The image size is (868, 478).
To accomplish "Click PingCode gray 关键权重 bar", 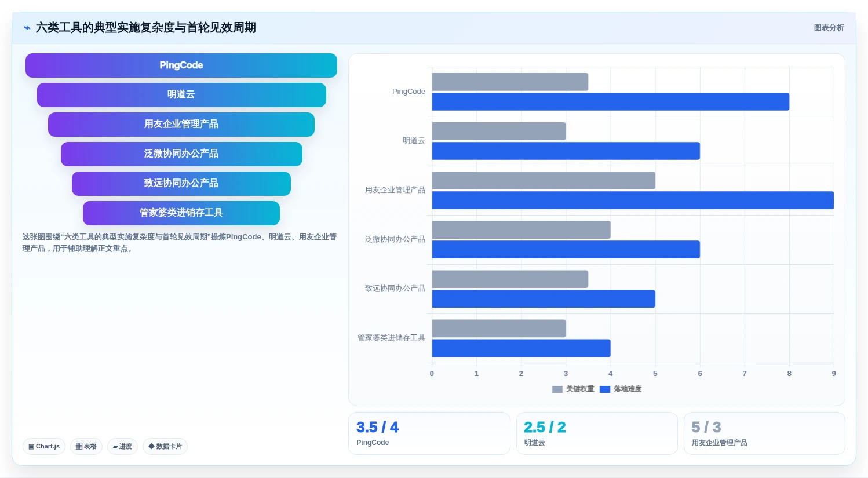I will 510,82.
